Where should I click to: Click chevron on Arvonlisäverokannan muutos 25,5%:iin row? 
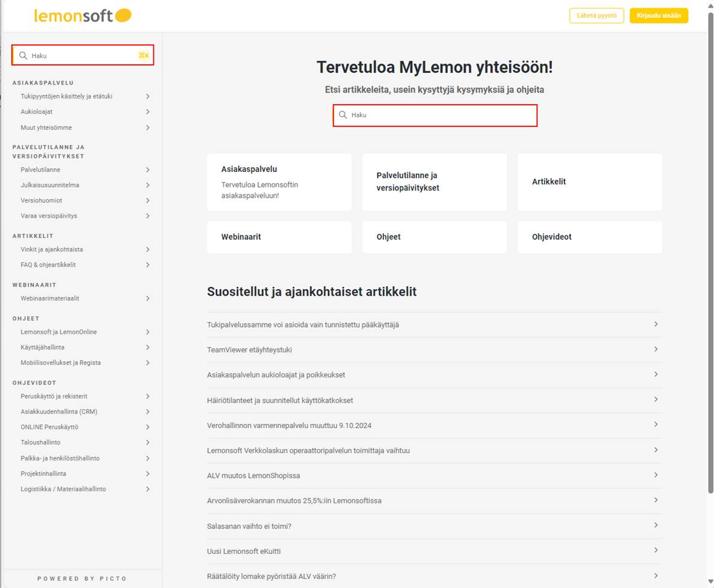(656, 500)
